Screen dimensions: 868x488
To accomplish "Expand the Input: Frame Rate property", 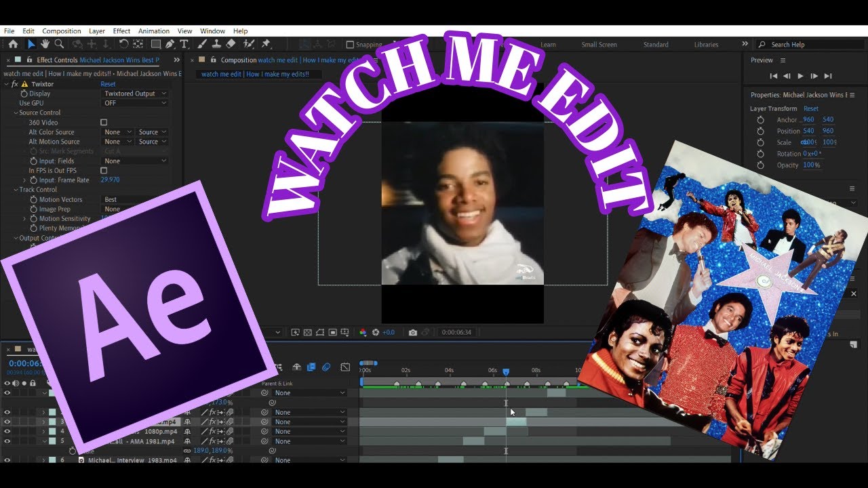I will [x=25, y=180].
